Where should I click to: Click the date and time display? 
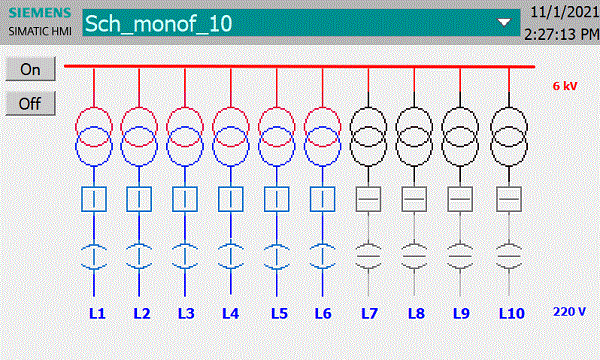pyautogui.click(x=561, y=23)
